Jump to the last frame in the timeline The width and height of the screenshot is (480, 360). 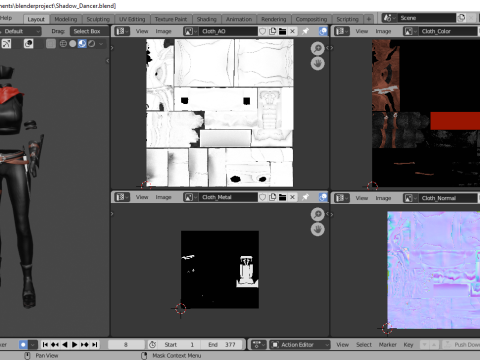pos(95,344)
